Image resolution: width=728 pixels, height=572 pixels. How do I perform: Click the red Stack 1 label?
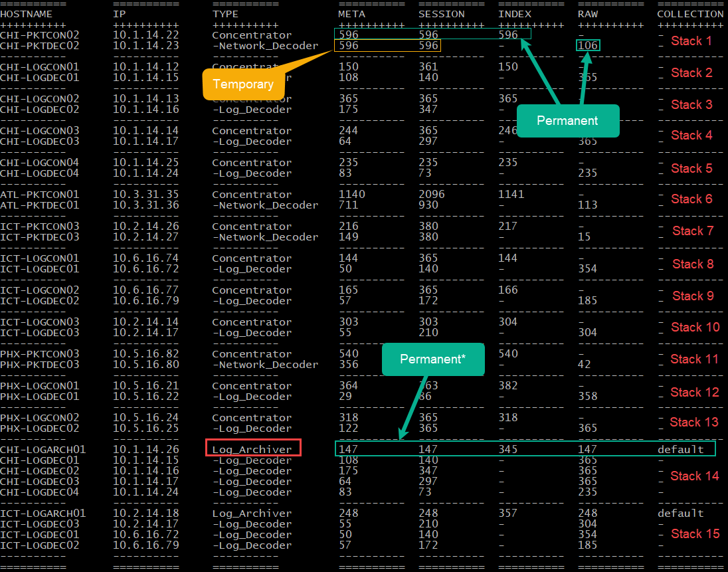tap(691, 41)
